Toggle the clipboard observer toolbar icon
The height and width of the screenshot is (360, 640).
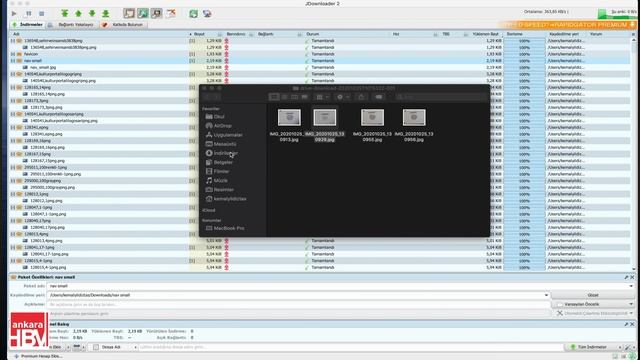129,13
